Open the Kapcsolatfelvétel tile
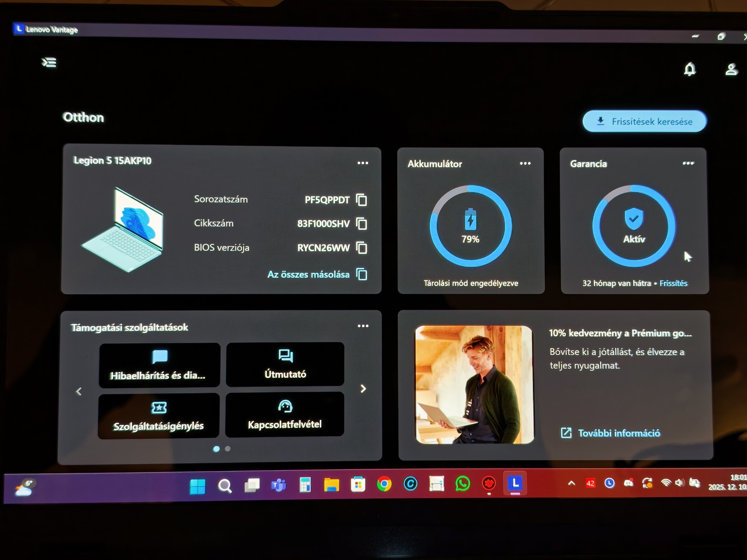Screen dimensions: 747x560 point(285,414)
